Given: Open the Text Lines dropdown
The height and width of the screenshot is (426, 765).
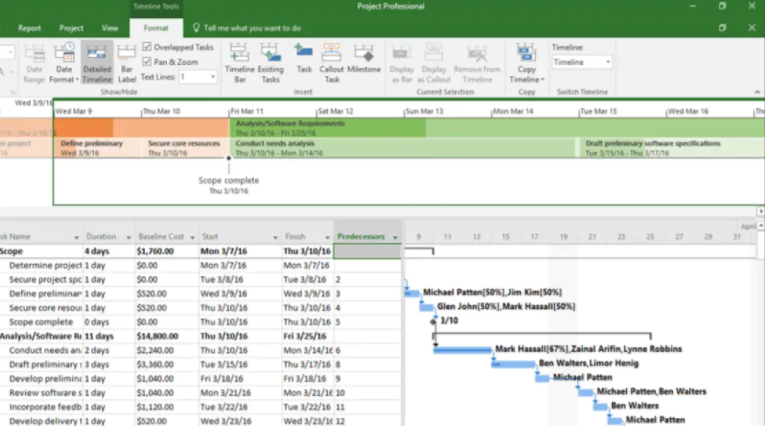Looking at the screenshot, I should click(x=197, y=76).
